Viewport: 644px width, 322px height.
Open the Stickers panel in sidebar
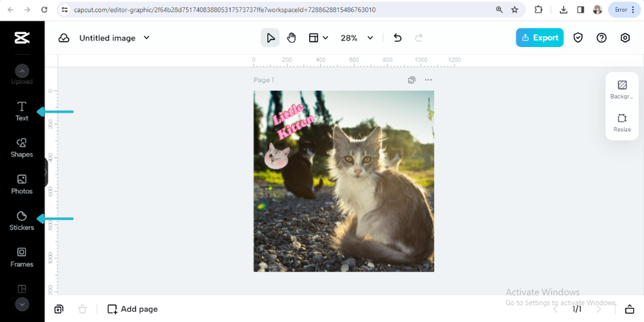[22, 221]
